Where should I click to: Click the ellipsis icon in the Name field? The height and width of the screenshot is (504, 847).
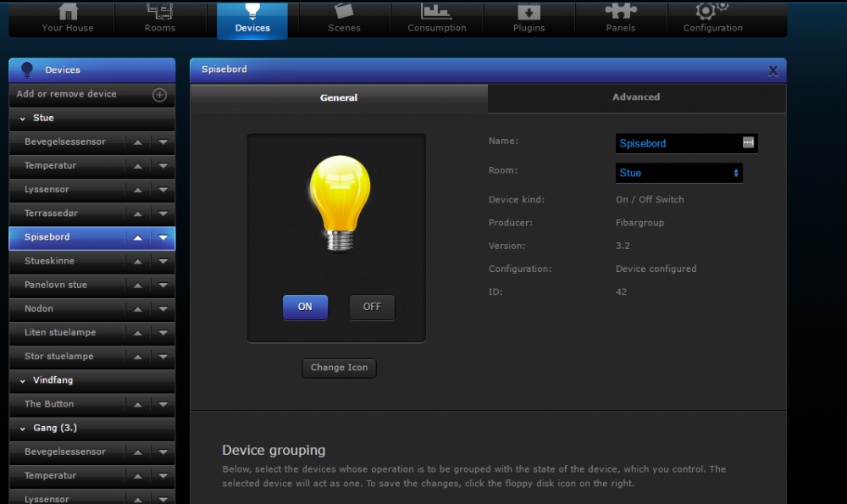coord(748,142)
